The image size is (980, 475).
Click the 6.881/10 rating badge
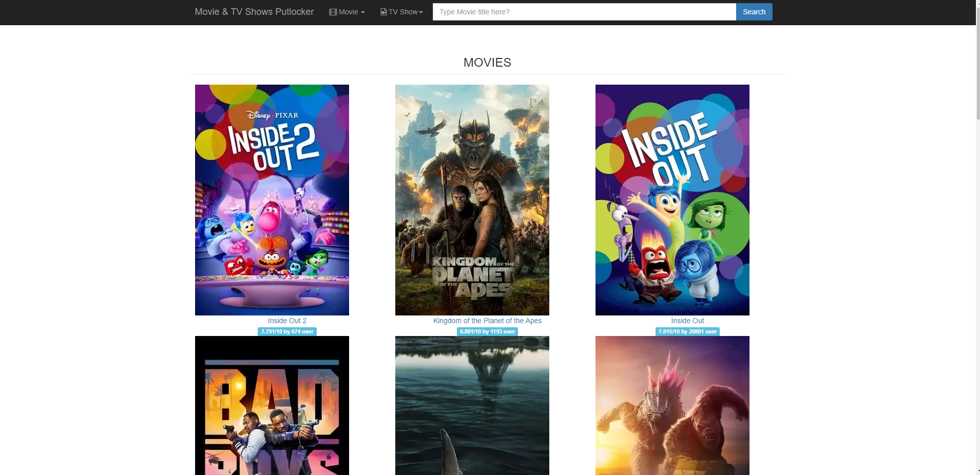pos(487,331)
